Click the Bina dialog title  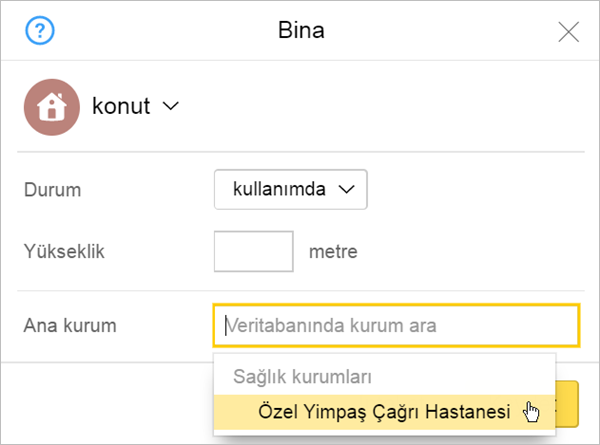(301, 30)
